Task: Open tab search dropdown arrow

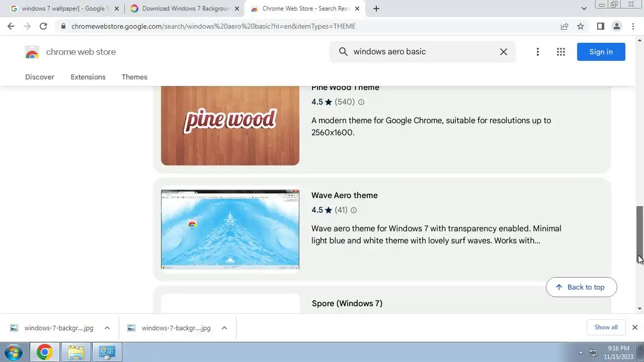Action: 584,9
